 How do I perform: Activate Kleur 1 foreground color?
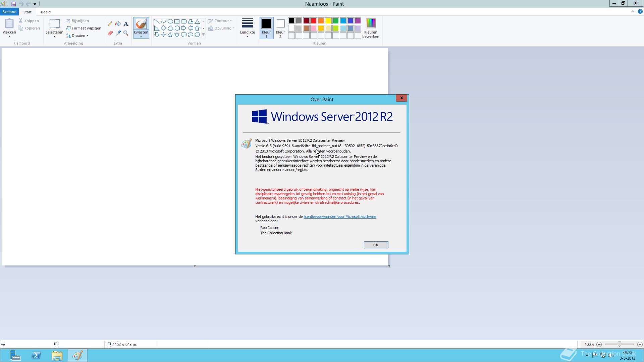tap(266, 28)
